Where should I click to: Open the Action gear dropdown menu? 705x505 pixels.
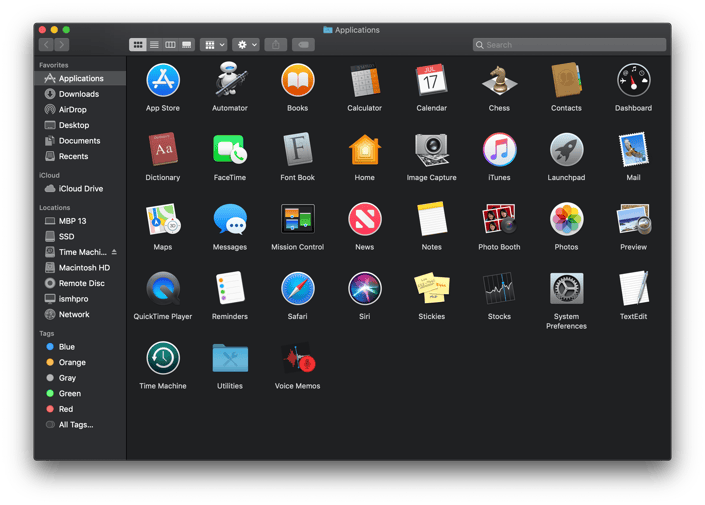[246, 45]
